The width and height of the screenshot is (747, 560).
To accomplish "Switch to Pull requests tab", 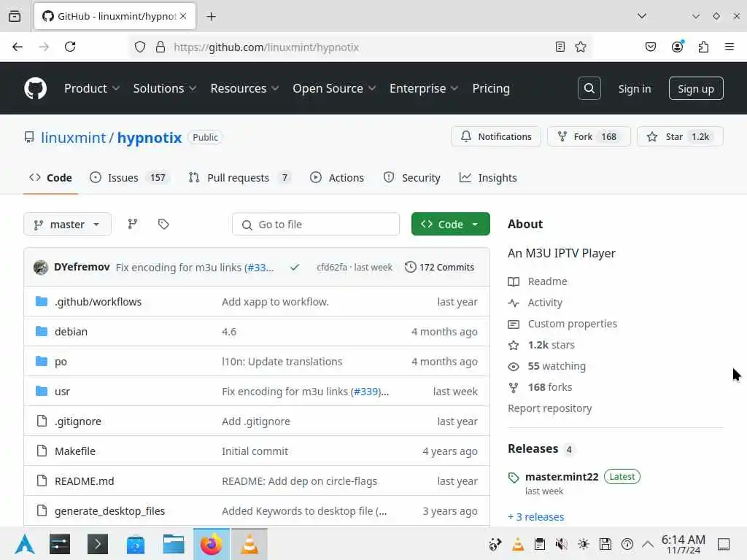I will 239,178.
